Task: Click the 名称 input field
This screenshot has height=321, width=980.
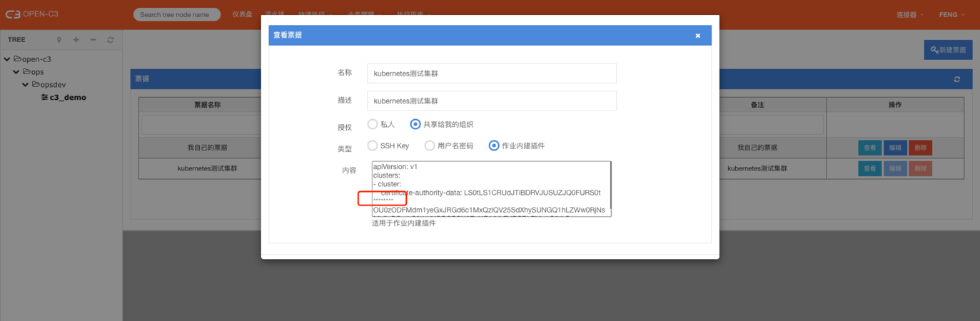Action: tap(492, 73)
